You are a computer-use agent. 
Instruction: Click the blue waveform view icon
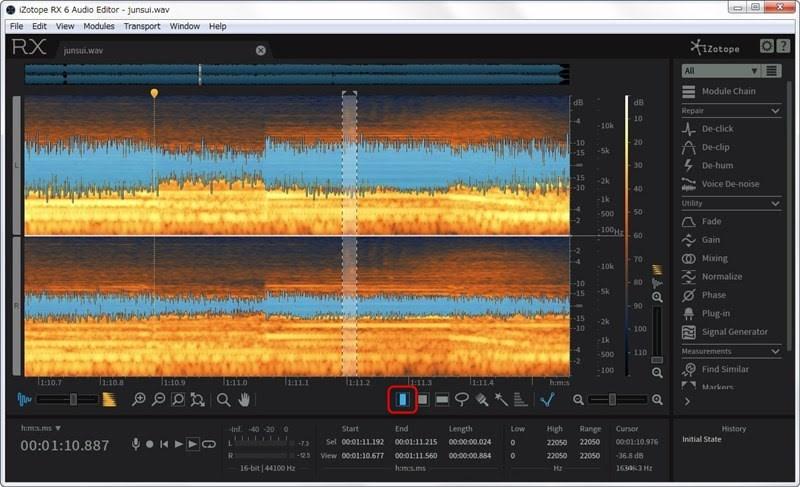24,400
